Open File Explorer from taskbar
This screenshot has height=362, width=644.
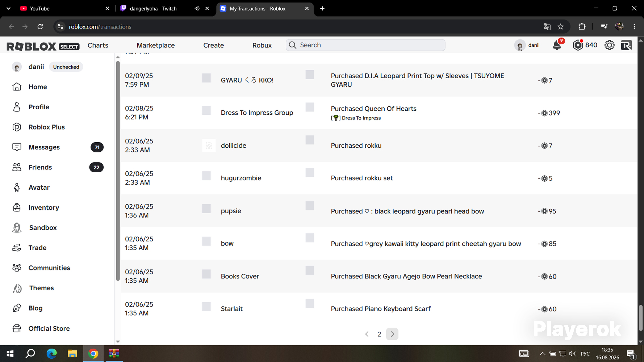click(72, 354)
